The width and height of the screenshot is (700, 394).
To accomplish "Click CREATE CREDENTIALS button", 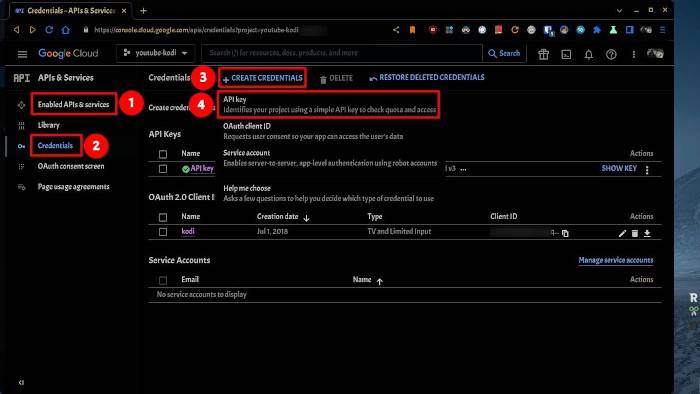I will click(262, 78).
